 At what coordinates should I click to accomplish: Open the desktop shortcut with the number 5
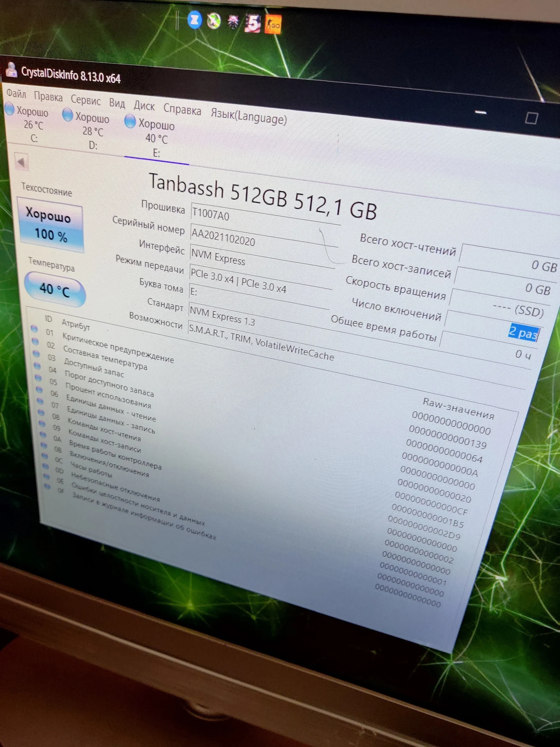[253, 23]
